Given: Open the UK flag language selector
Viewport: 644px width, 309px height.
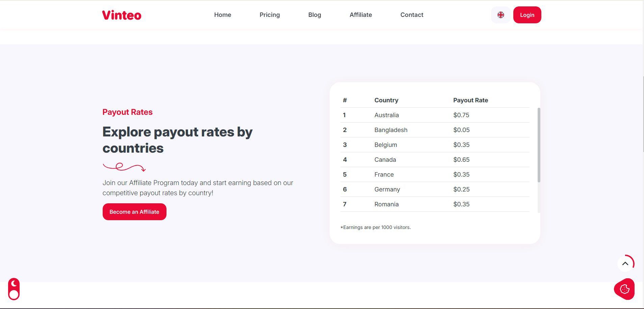Looking at the screenshot, I should click(500, 15).
